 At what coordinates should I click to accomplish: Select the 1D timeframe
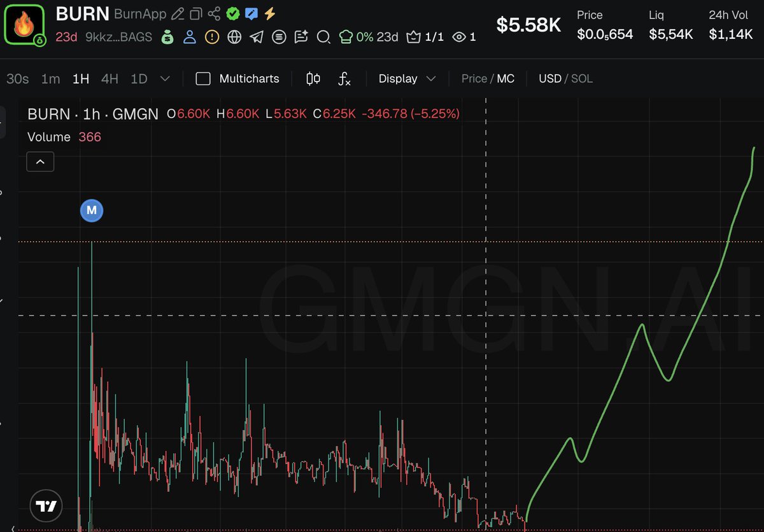tap(139, 79)
